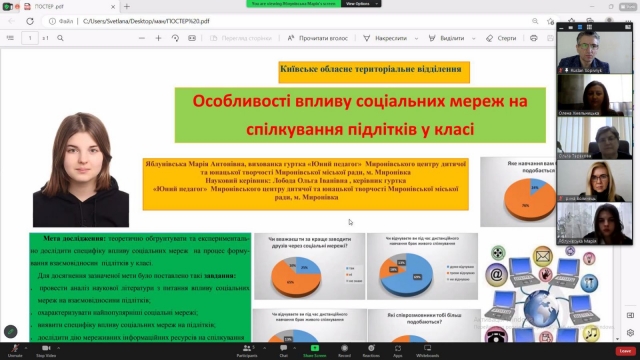The width and height of the screenshot is (640, 360).
Task: Zoom out the PDF with minus
Action: (142, 38)
